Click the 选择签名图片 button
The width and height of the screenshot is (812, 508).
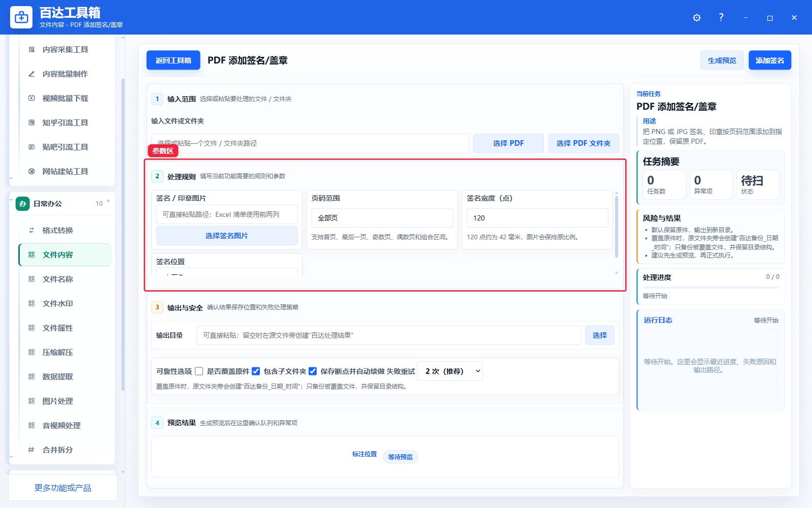227,236
